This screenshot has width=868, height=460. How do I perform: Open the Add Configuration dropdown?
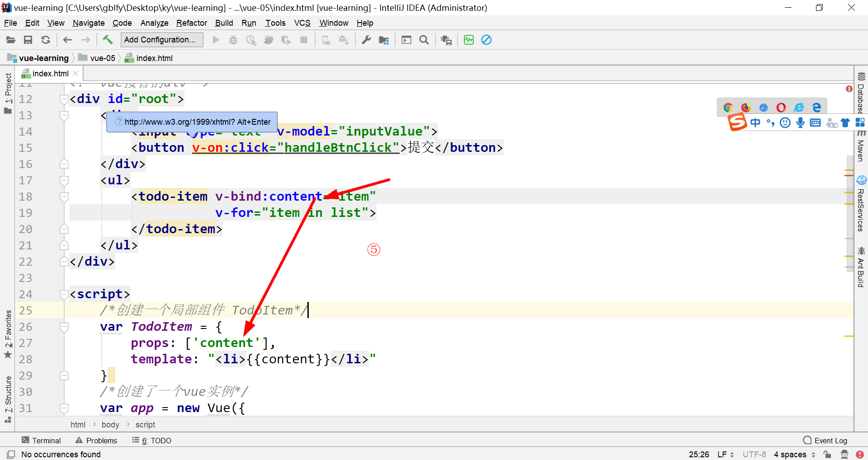tap(162, 40)
